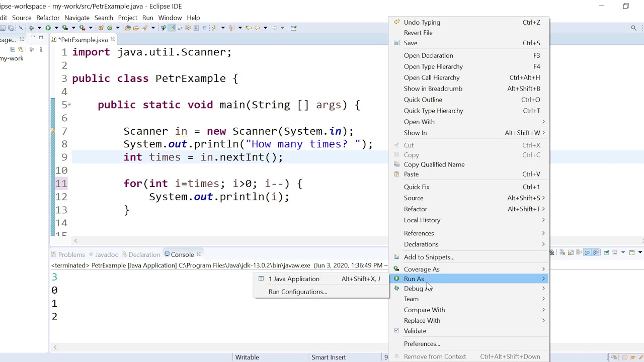
Task: Expand Open With submenu
Action: (469, 122)
